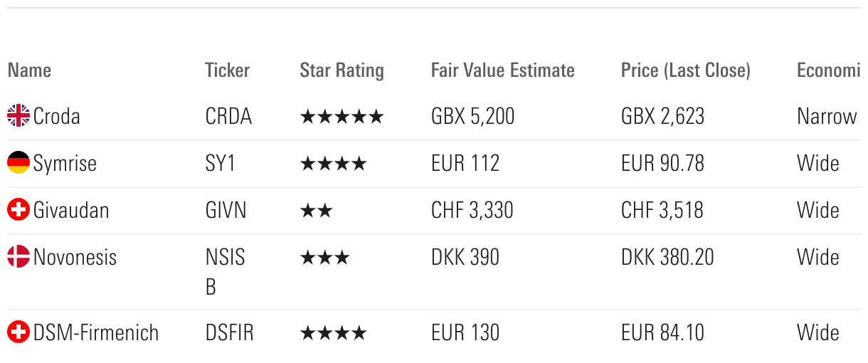Click the Swiss flag icon beside Givaudan
Screen dimensions: 868x363
click(x=18, y=210)
